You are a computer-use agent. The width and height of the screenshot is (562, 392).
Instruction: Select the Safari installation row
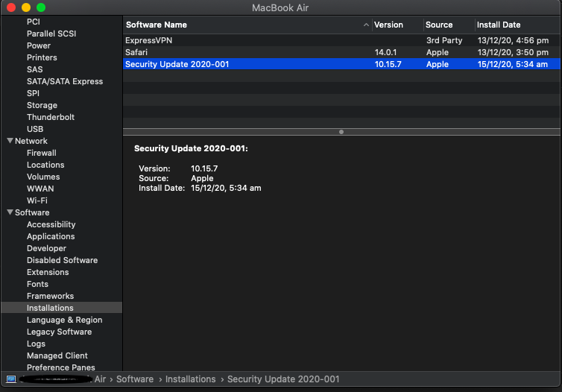coord(341,52)
